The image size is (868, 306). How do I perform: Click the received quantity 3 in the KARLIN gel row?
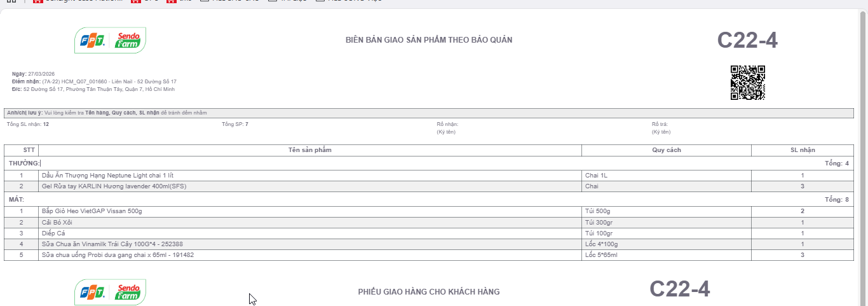(803, 186)
